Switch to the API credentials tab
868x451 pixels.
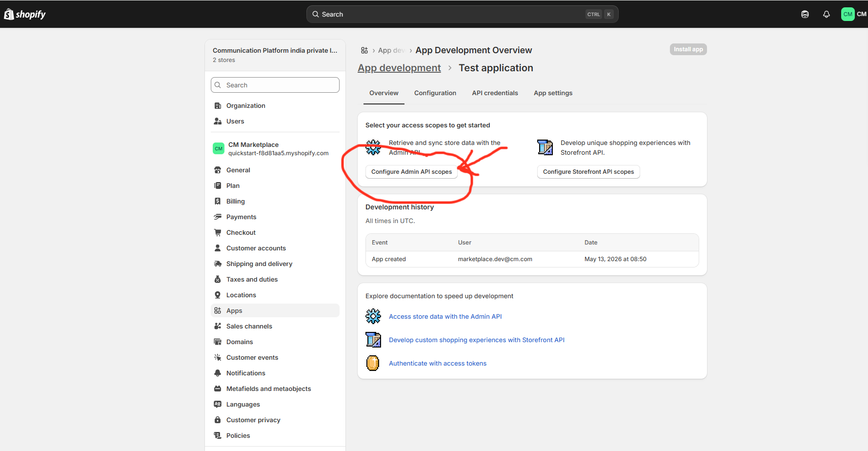coord(495,93)
